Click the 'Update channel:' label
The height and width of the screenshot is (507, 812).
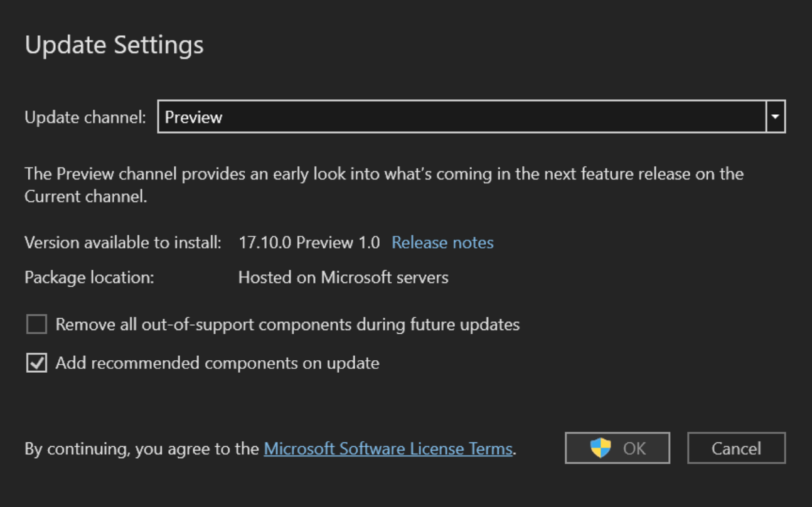pyautogui.click(x=85, y=117)
